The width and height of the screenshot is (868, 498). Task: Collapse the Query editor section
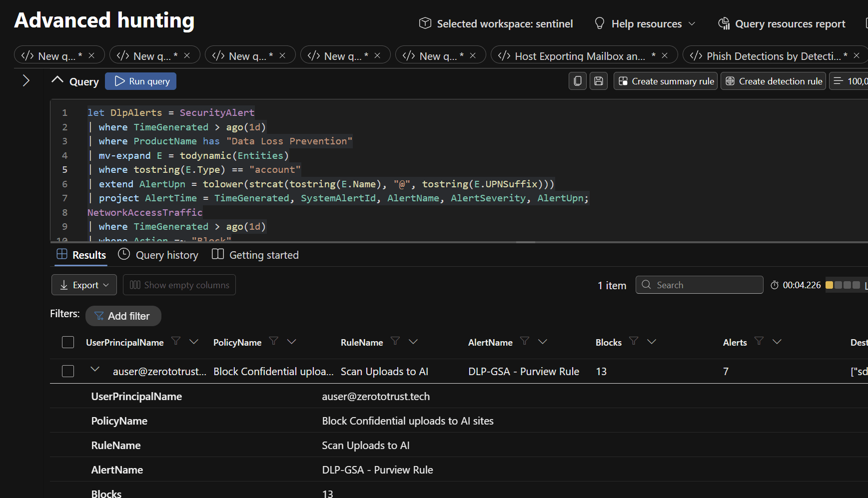click(57, 80)
